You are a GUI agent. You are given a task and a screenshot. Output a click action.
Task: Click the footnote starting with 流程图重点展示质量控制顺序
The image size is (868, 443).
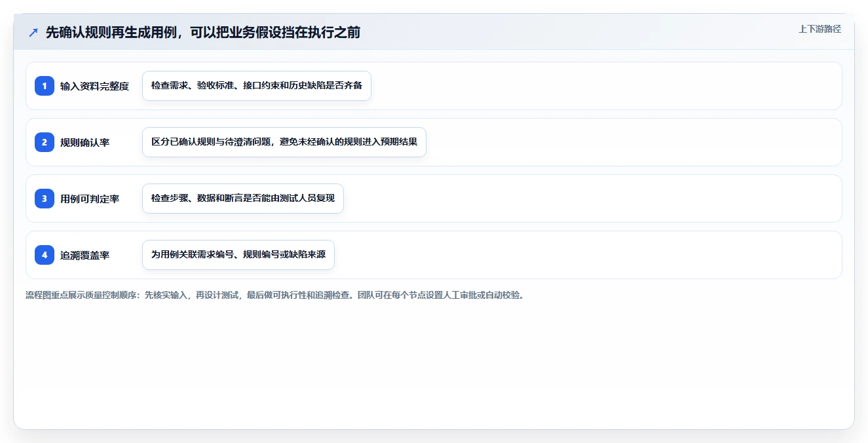point(274,296)
